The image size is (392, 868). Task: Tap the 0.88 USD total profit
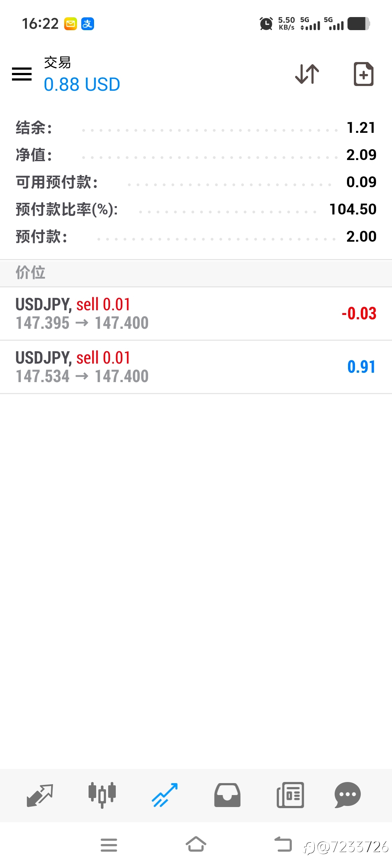pos(82,85)
